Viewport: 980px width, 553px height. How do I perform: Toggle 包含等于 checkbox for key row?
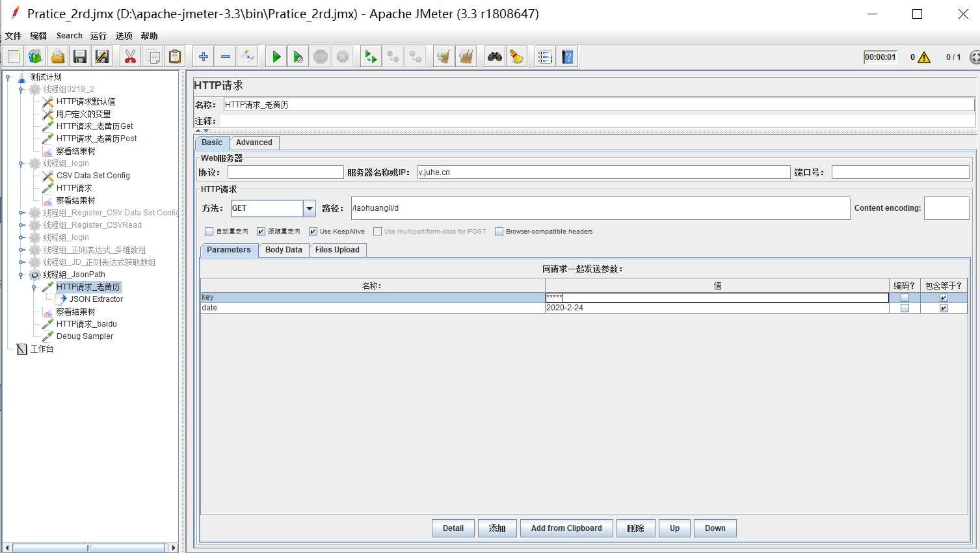click(944, 297)
